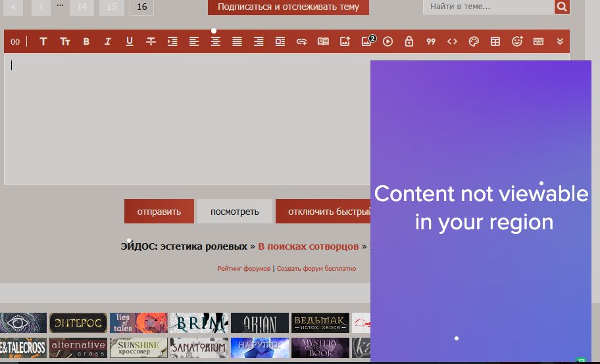The image size is (600, 364).
Task: Click the 'Найти в теме' search field
Action: coord(488,7)
